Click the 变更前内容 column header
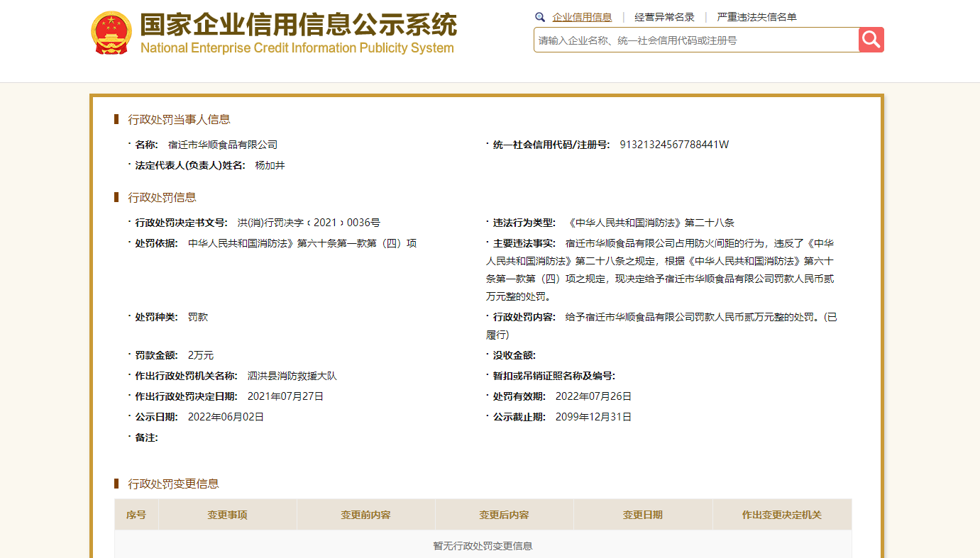The height and width of the screenshot is (558, 980). point(365,515)
